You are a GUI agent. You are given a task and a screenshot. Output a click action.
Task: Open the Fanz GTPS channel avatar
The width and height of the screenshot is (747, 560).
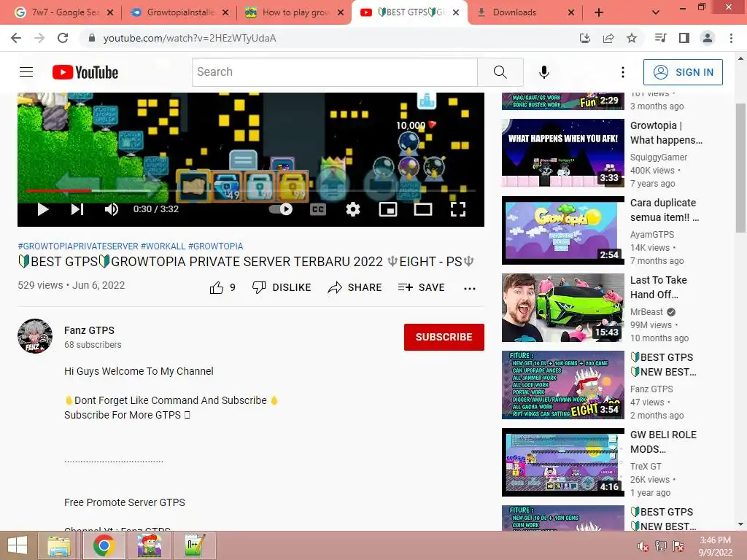click(35, 336)
